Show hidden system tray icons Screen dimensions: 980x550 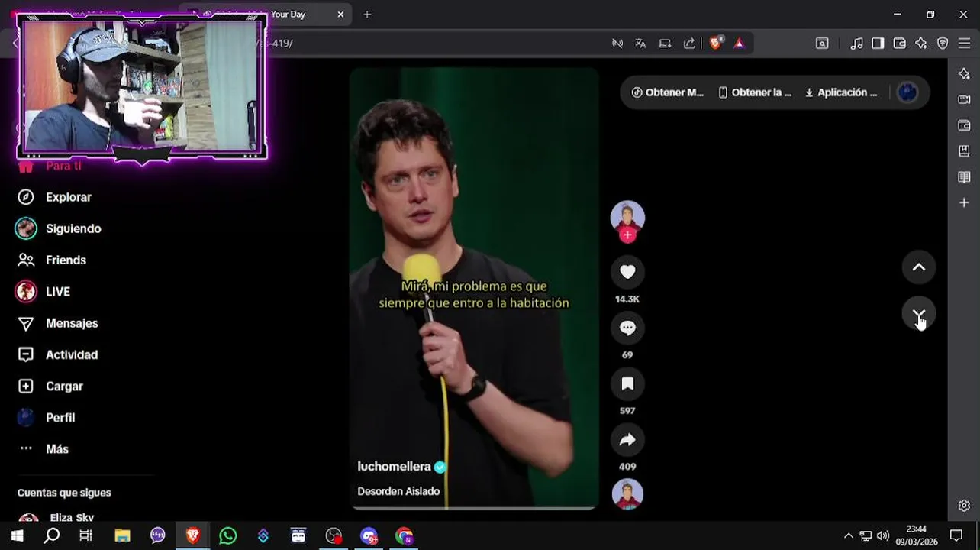click(848, 535)
